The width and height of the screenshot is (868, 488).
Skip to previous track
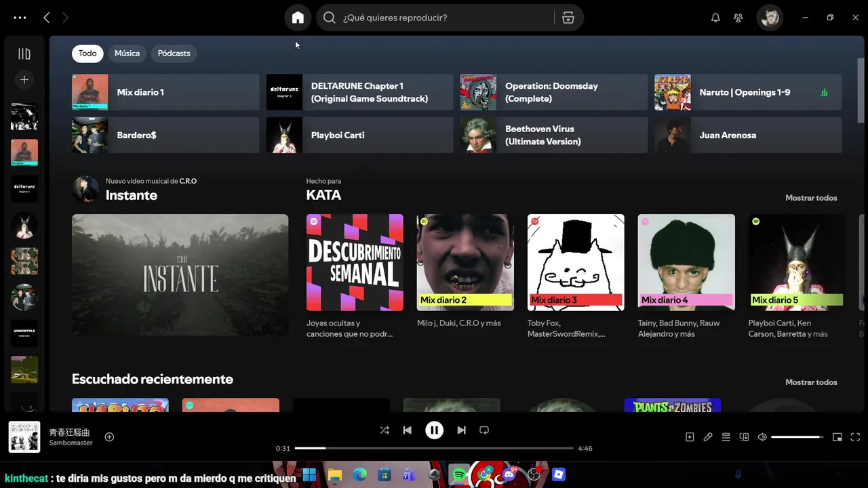407,430
